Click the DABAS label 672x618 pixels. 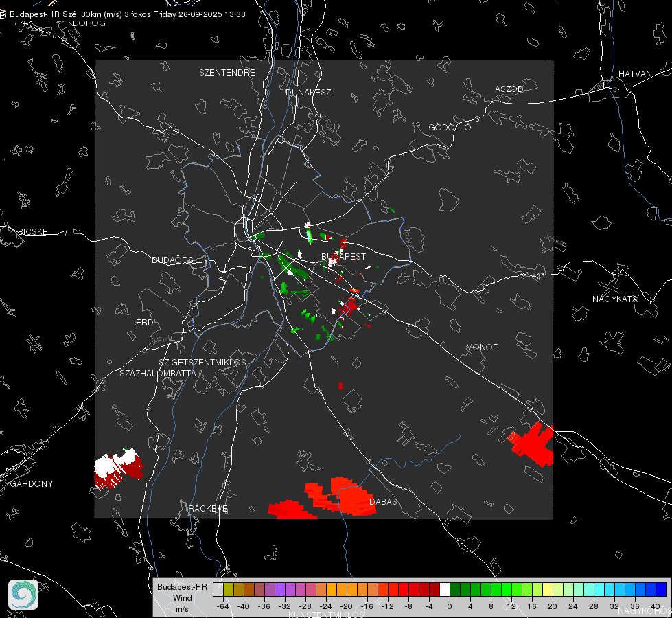pos(383,502)
